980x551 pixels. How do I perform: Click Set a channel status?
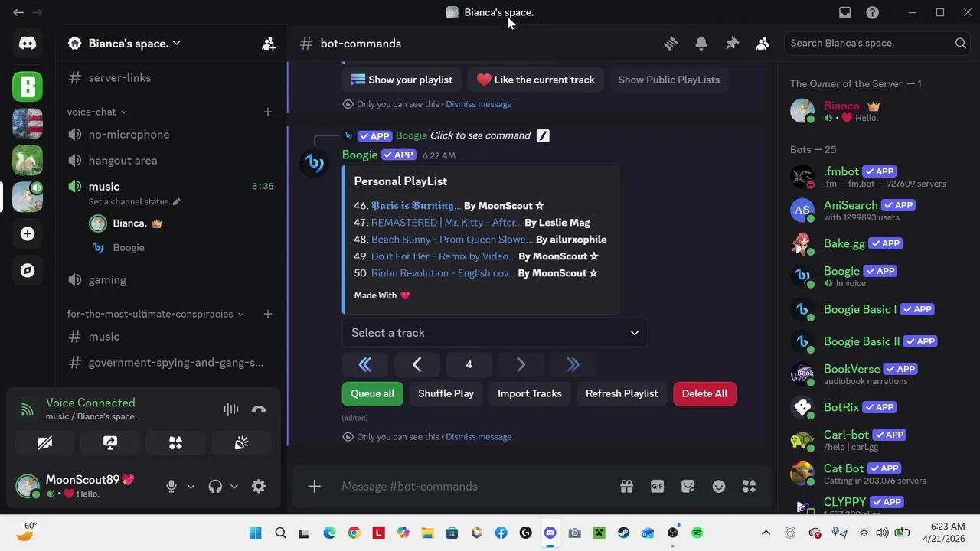click(134, 202)
